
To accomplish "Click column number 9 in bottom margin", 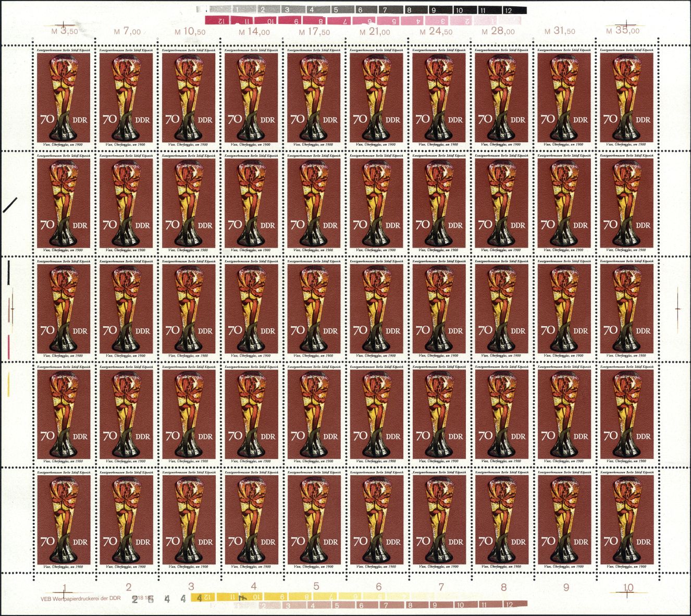I will click(566, 587).
